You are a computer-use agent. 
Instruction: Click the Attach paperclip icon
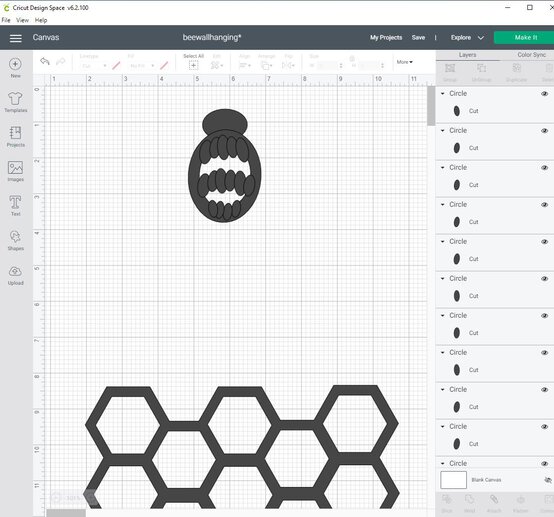tap(494, 499)
